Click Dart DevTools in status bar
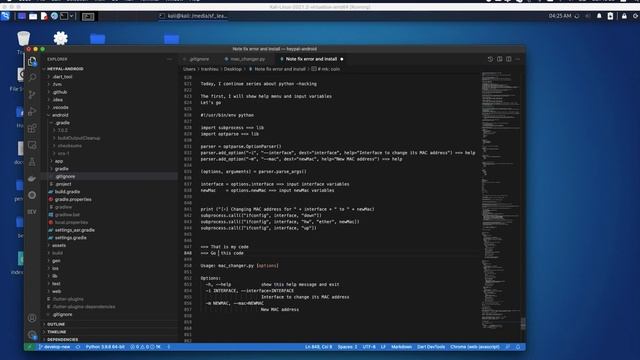Viewport: 640px width, 360px height. point(431,347)
